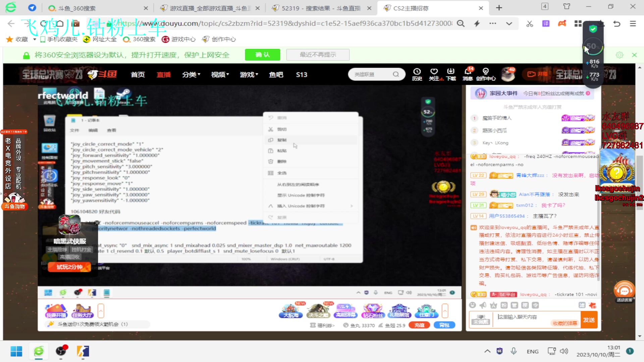Click the megaphone icon in chat toolbar
The width and height of the screenshot is (644, 362).
click(x=483, y=305)
